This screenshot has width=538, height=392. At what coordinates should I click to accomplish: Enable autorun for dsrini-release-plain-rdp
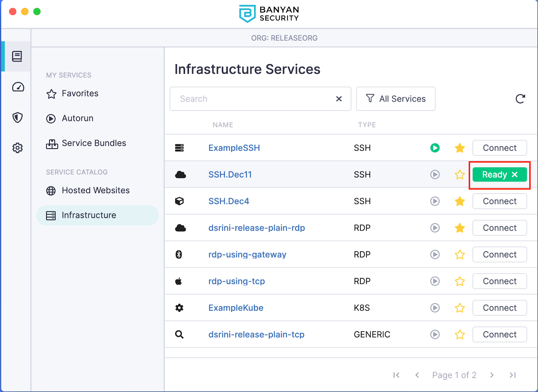(435, 228)
